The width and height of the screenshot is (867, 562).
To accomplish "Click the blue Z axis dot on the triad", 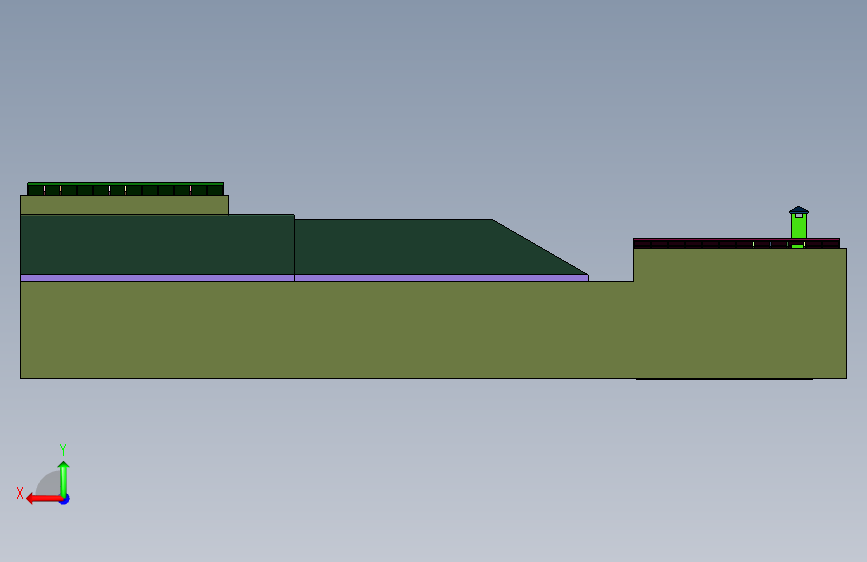I will [x=65, y=499].
